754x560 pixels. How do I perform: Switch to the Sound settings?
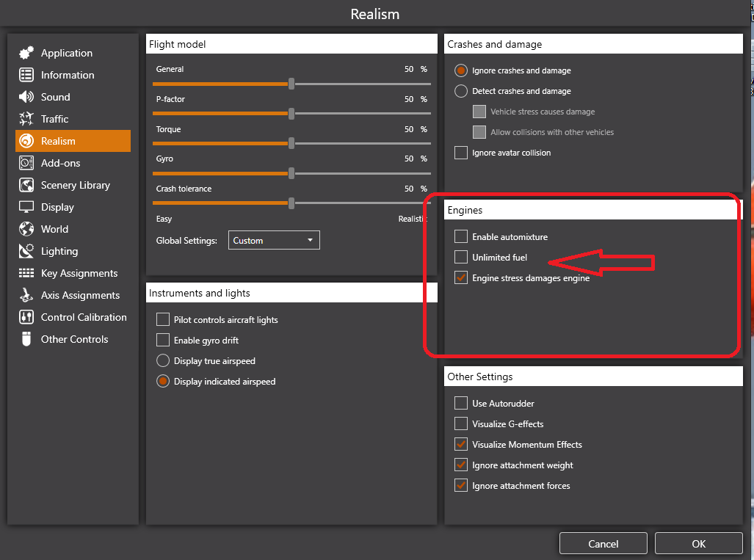pos(73,97)
